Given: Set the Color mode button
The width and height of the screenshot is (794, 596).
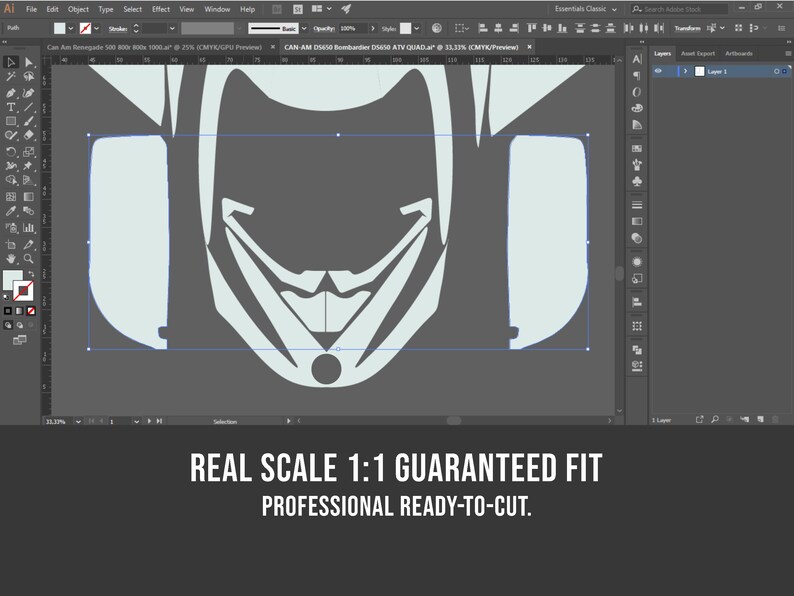Looking at the screenshot, I should [x=8, y=311].
